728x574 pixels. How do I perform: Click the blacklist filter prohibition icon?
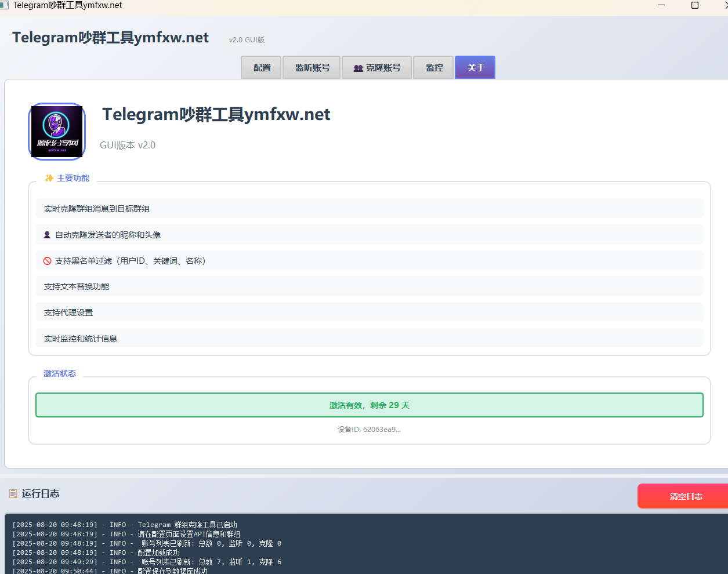tap(48, 261)
